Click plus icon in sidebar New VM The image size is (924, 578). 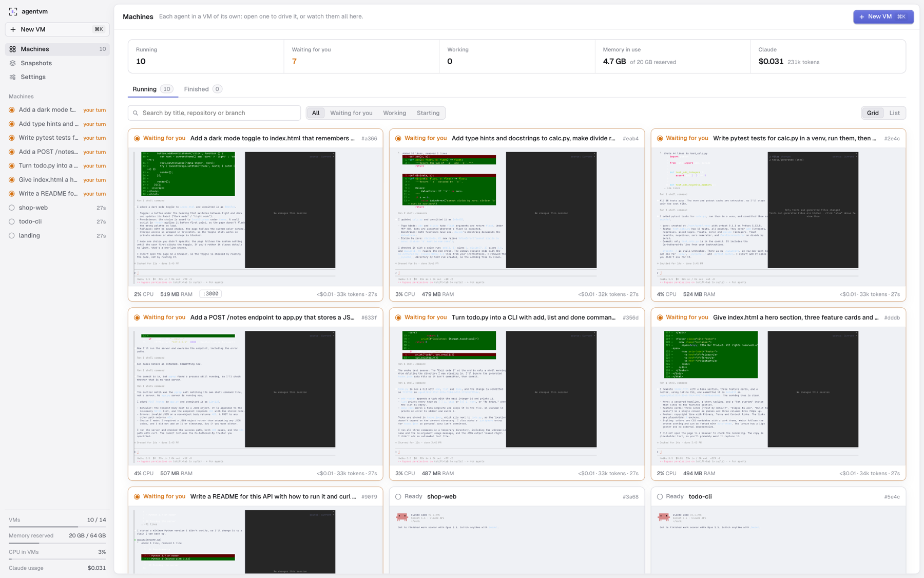pos(13,29)
